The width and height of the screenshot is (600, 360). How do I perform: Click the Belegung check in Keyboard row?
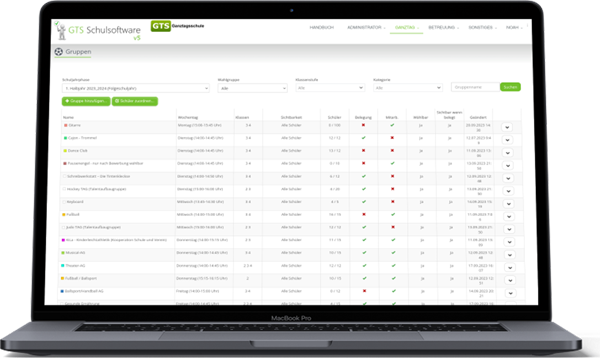point(364,202)
